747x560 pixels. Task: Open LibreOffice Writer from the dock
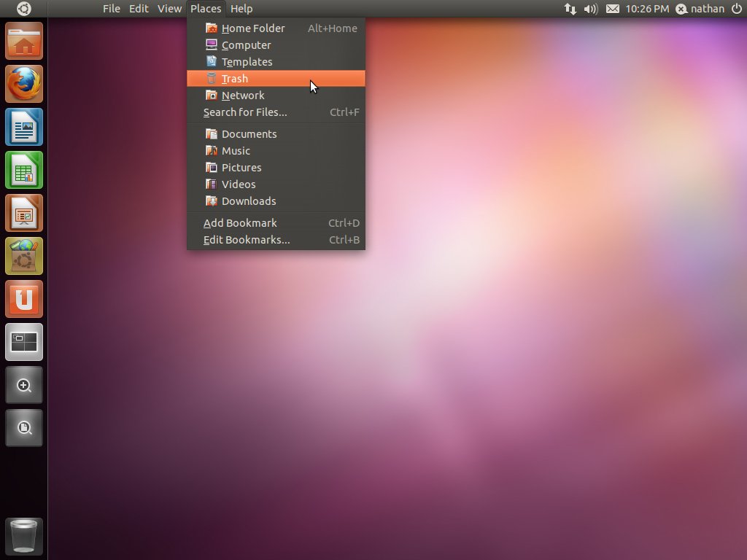24,126
